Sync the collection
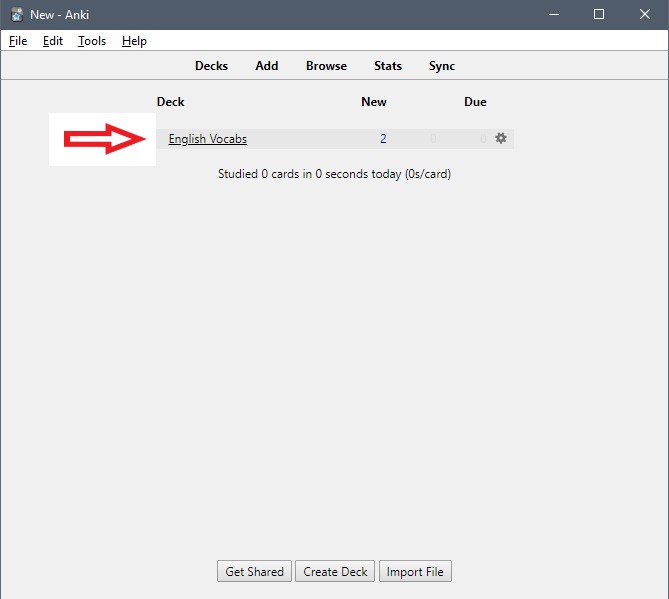This screenshot has width=669, height=599. click(x=442, y=66)
